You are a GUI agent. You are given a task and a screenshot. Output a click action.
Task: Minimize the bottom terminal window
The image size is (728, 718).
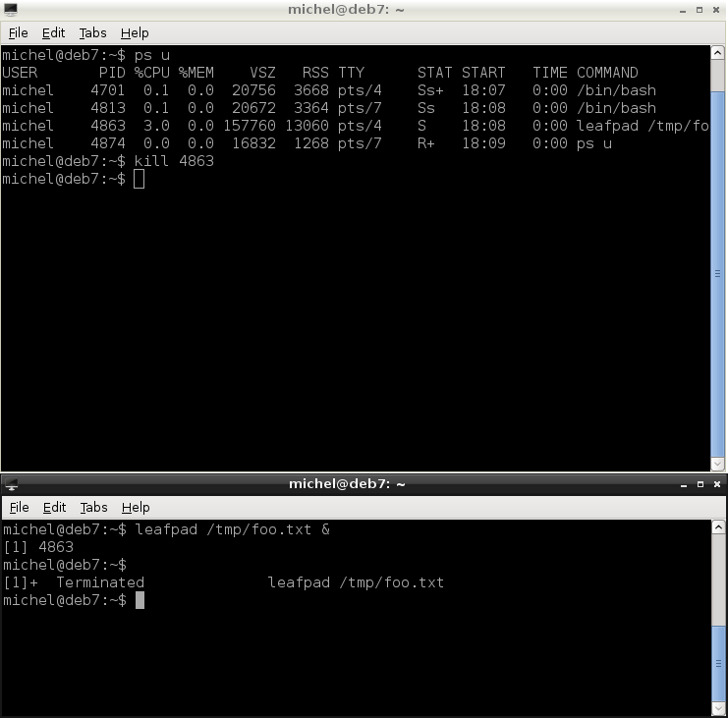(x=684, y=484)
